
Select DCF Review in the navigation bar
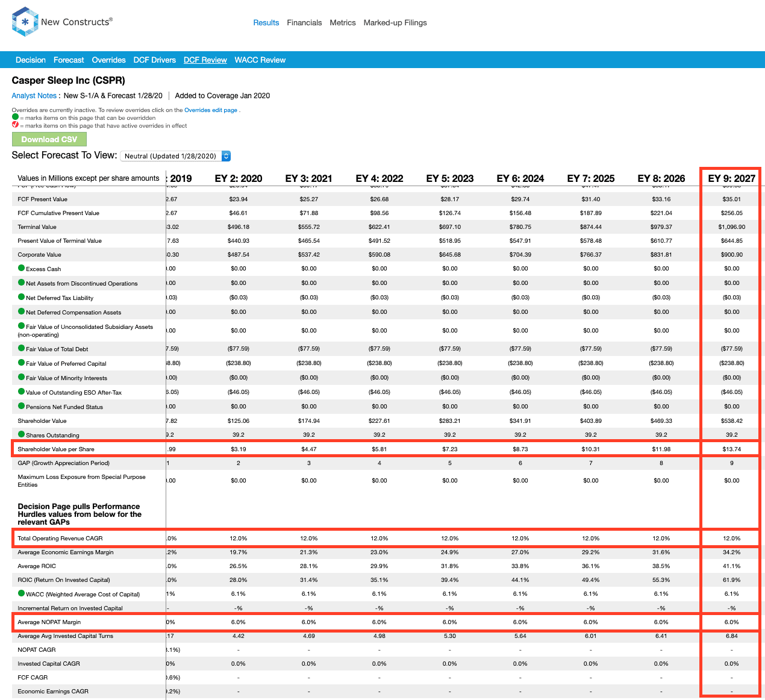point(205,60)
